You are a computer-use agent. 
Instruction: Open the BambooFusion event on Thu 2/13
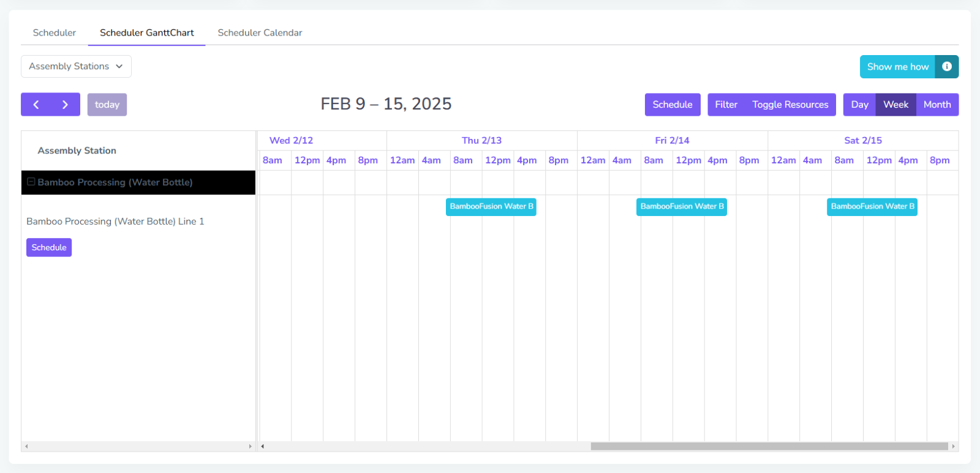coord(491,207)
